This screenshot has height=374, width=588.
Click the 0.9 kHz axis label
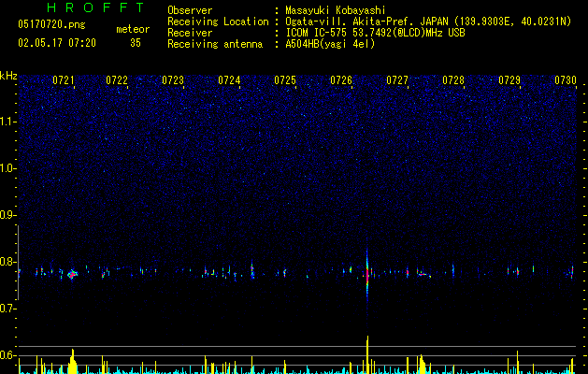(8, 215)
